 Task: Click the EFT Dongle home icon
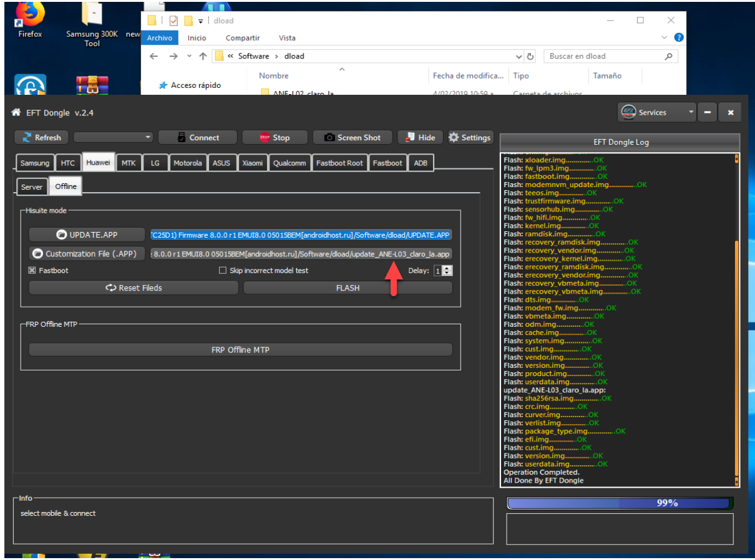pos(16,112)
